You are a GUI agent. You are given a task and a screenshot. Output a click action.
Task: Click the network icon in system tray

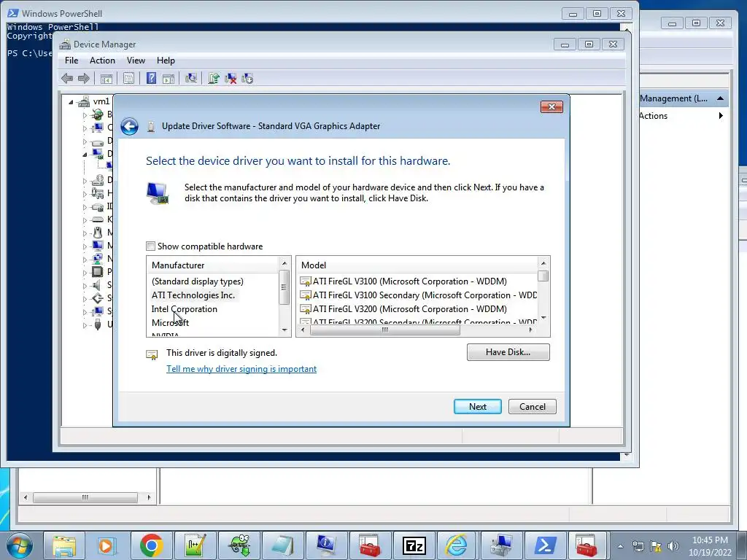[638, 546]
